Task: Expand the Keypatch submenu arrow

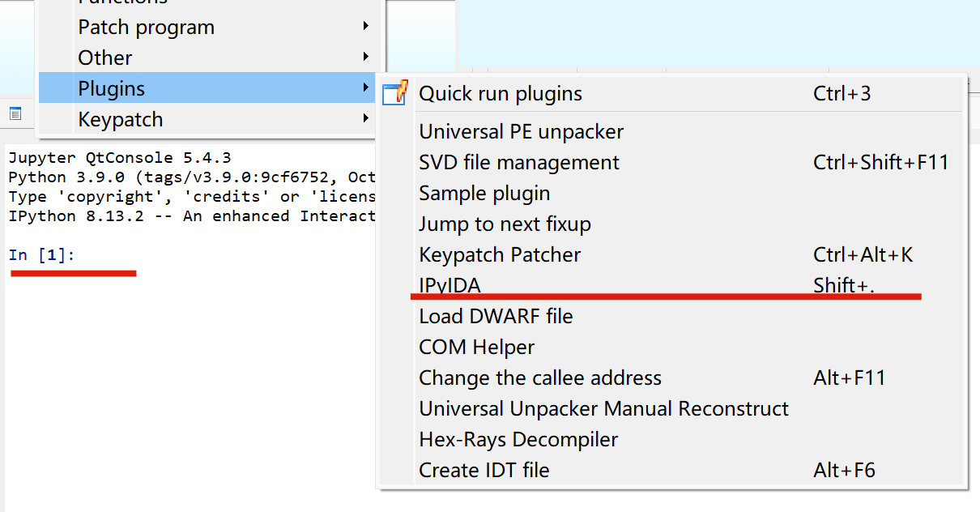Action: coord(366,119)
